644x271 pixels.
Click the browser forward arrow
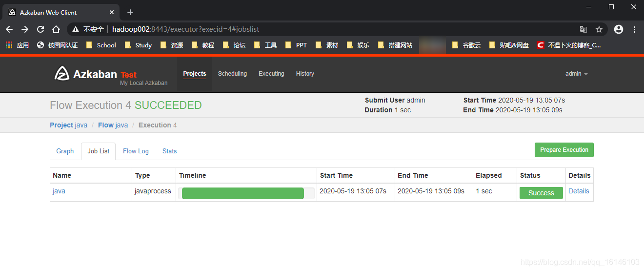point(25,29)
